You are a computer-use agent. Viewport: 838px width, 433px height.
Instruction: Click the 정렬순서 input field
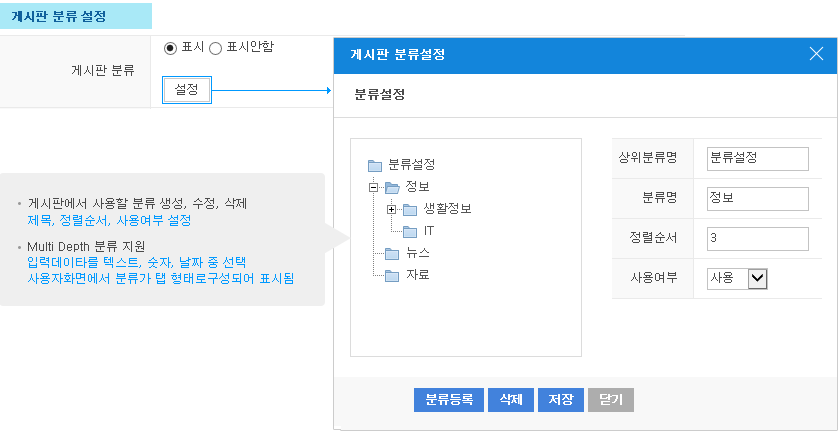(x=757, y=239)
